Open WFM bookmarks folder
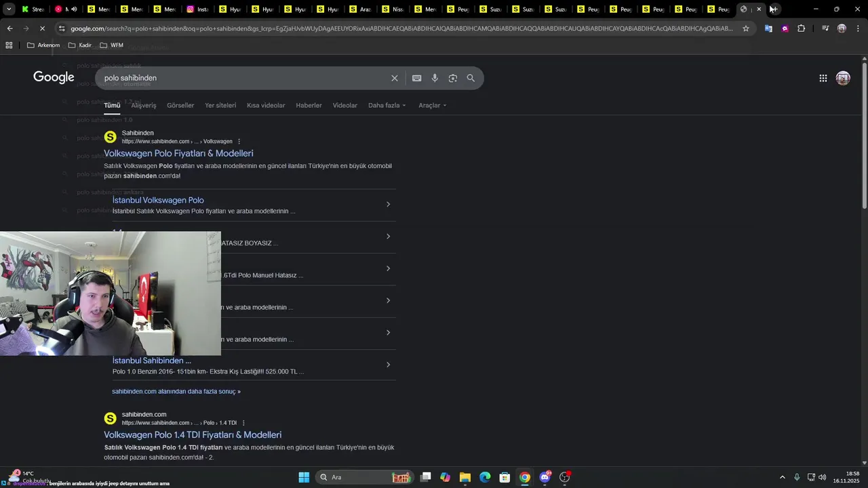The height and width of the screenshot is (488, 868). 111,45
